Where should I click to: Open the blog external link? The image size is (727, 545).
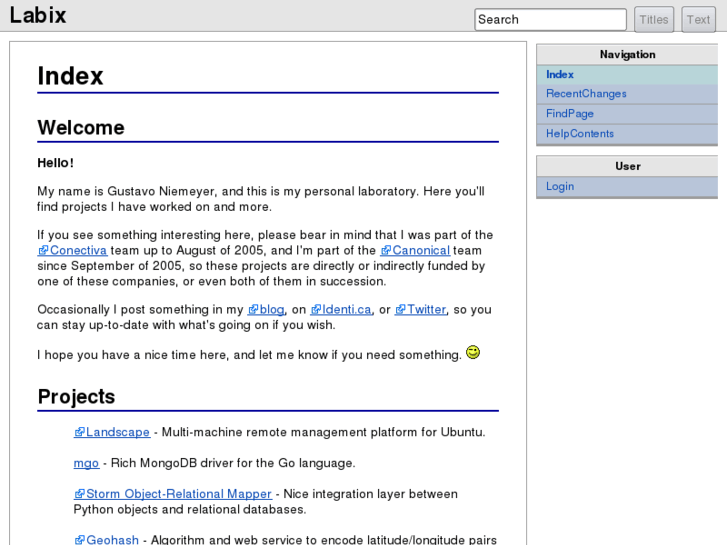272,310
